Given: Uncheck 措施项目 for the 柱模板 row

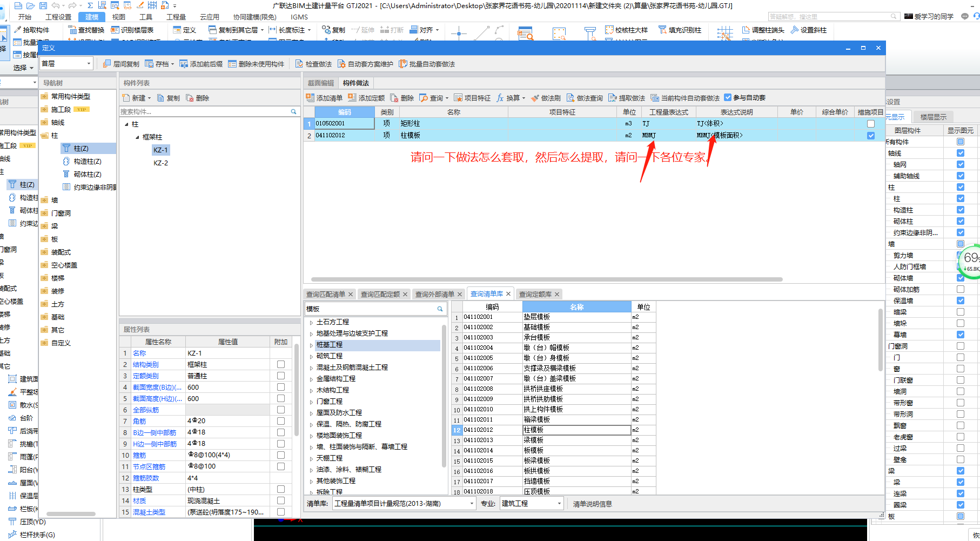Looking at the screenshot, I should pyautogui.click(x=871, y=136).
